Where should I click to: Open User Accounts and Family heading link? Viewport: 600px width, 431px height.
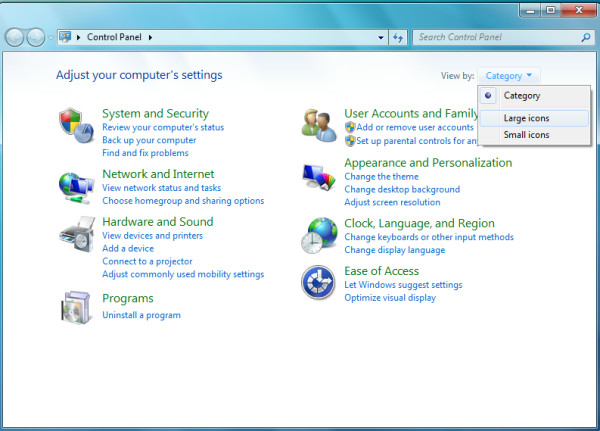(411, 113)
